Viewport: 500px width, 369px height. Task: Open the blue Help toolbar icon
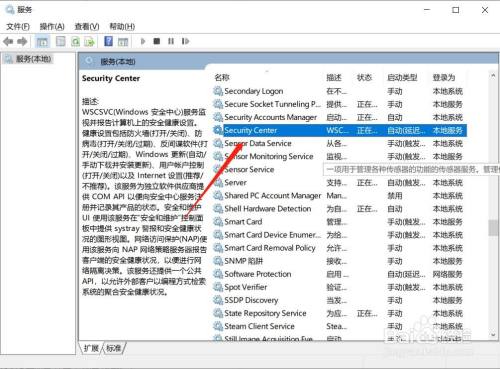(109, 41)
